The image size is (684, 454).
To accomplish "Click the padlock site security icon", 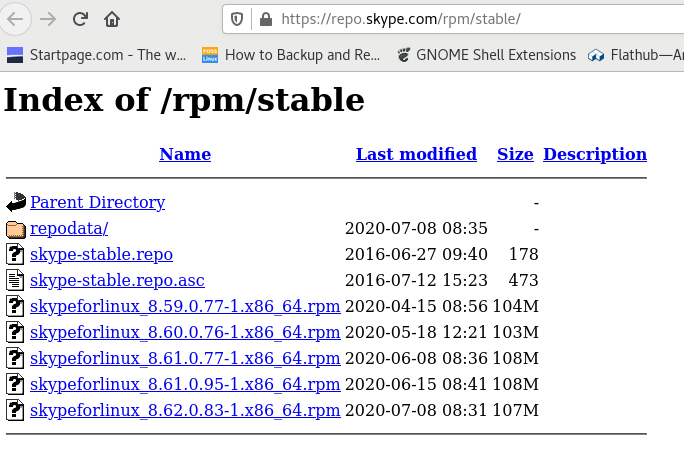I will pyautogui.click(x=265, y=19).
